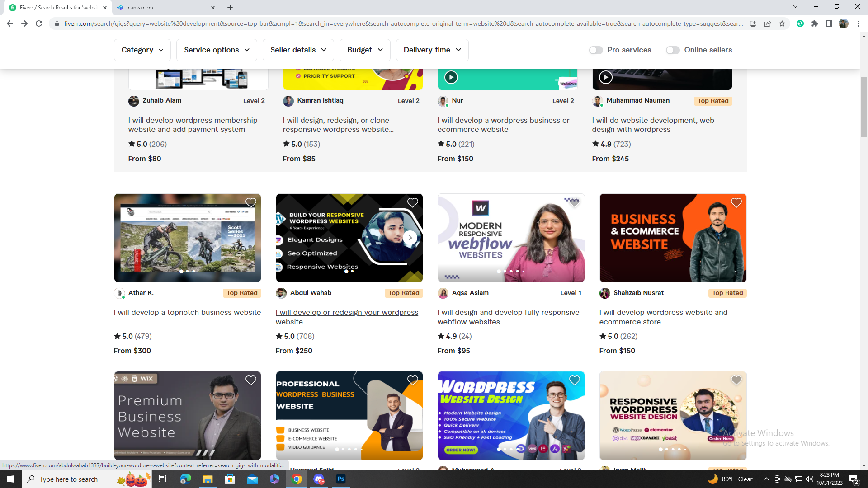Save Athar K.'s gig with the heart icon
This screenshot has width=868, height=488.
pos(251,203)
